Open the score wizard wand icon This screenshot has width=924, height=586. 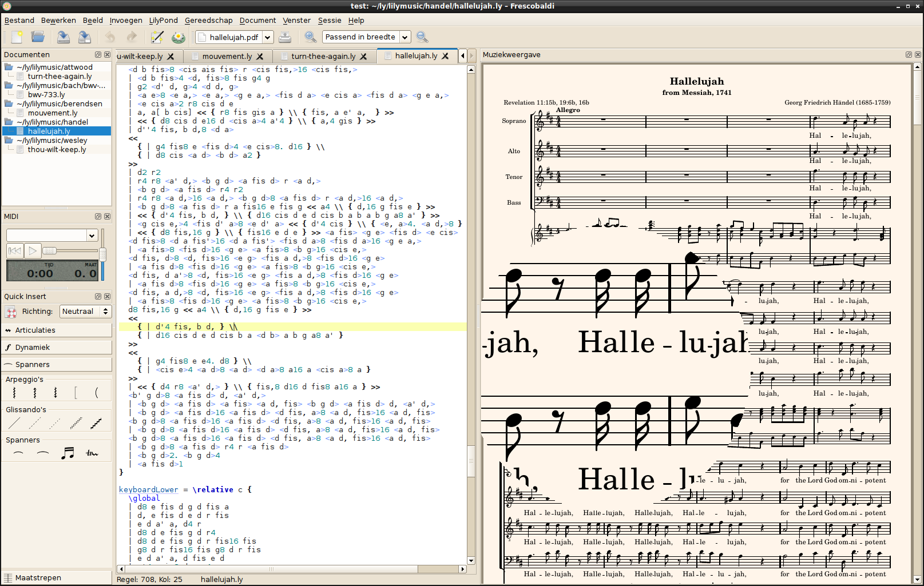(x=157, y=37)
